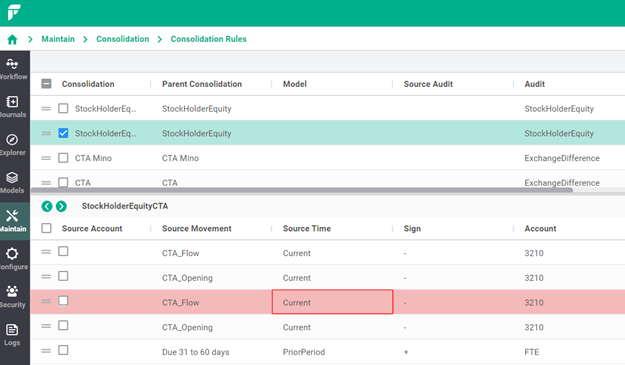Open the Models layers icon
The image size is (625, 365).
coord(12,177)
